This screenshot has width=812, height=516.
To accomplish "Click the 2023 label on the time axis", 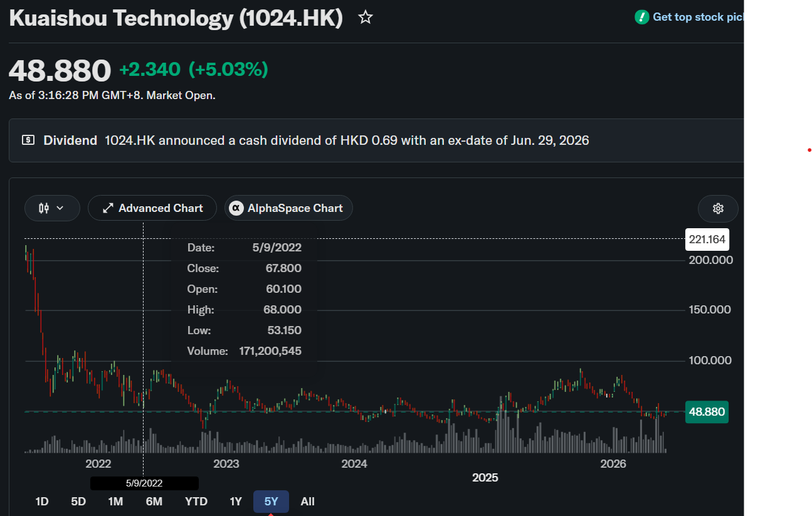I will click(x=226, y=464).
